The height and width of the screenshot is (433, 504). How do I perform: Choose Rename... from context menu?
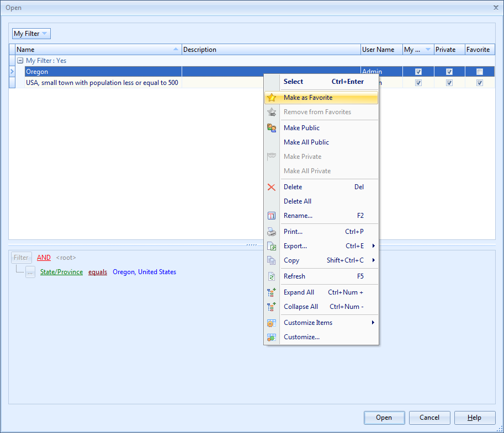[x=321, y=216]
